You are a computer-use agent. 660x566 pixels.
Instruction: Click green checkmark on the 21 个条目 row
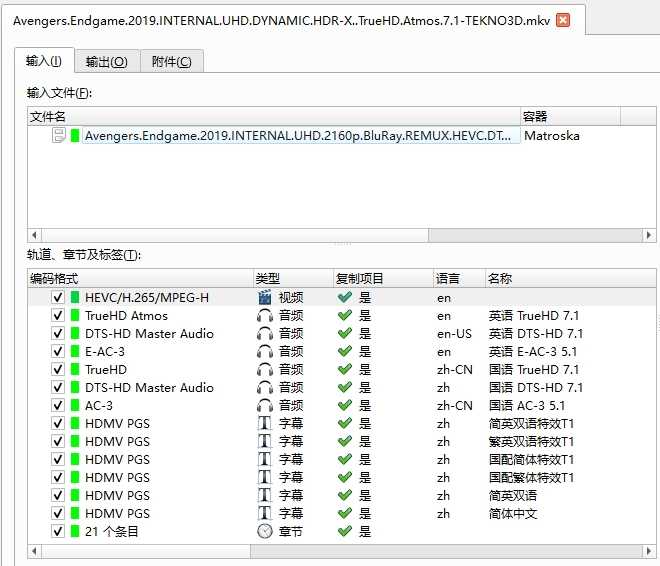click(345, 531)
